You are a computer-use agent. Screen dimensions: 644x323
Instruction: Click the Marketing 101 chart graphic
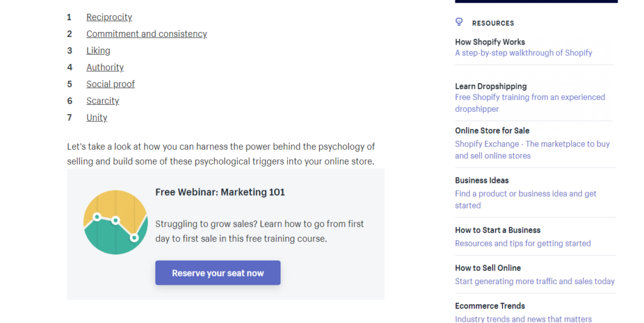(x=116, y=222)
